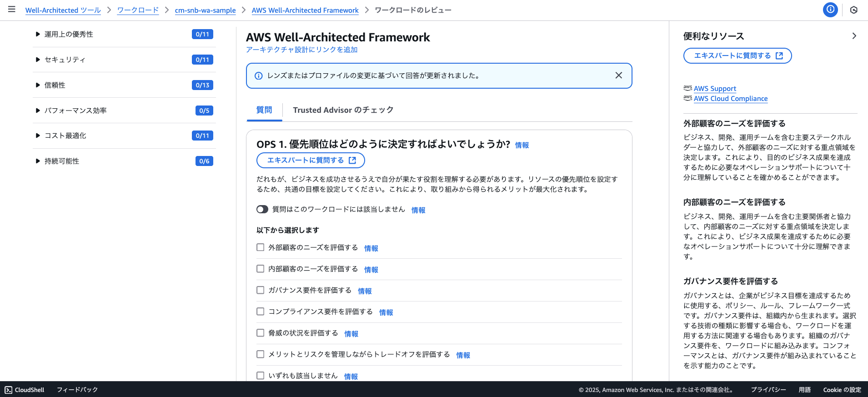This screenshot has height=397, width=868.
Task: Open プライバシー footer link
Action: [768, 390]
